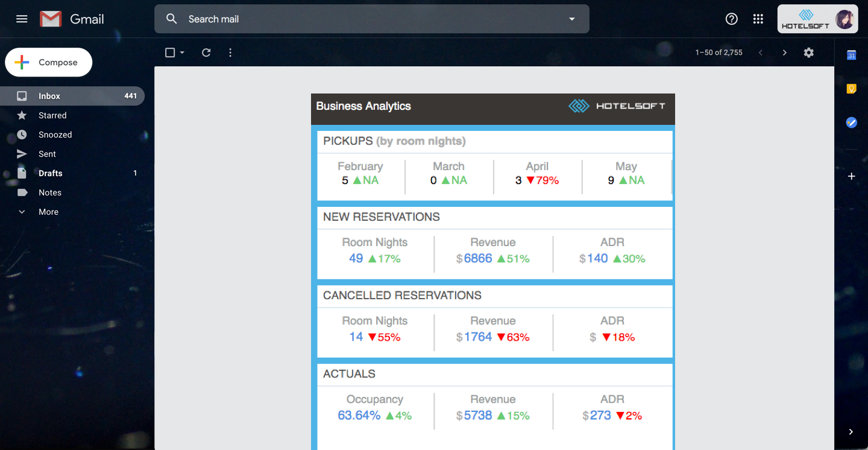The image size is (868, 450).
Task: Open the select options dropdown arrow
Action: coord(182,52)
